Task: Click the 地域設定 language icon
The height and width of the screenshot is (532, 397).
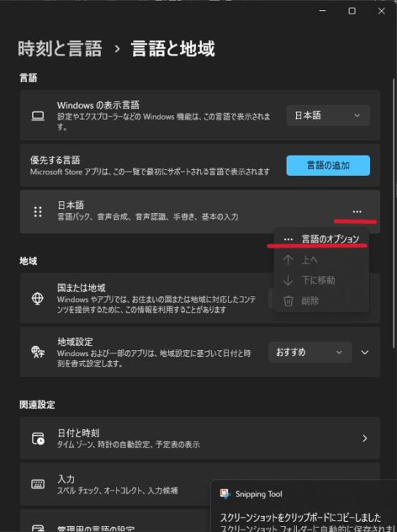Action: pos(38,352)
